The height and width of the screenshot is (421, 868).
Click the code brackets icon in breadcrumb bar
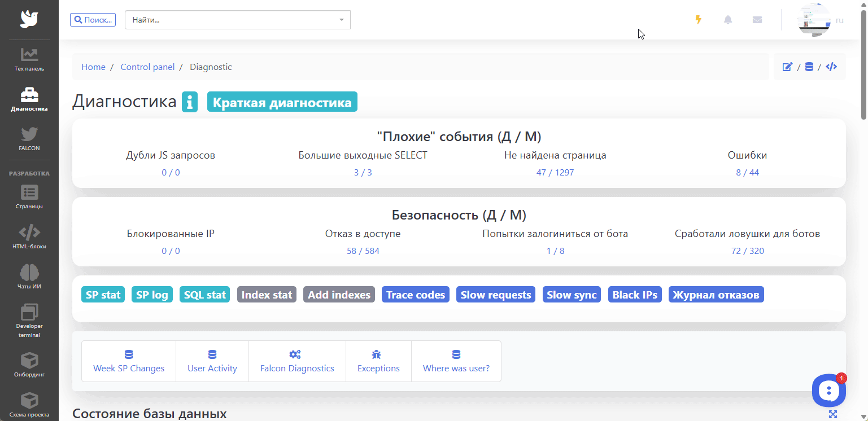click(x=831, y=67)
